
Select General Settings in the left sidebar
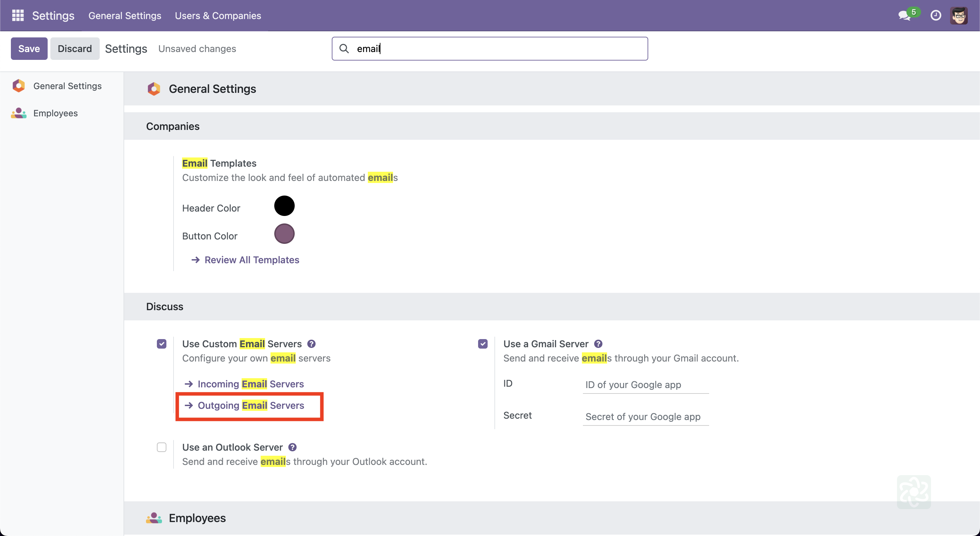click(x=67, y=86)
